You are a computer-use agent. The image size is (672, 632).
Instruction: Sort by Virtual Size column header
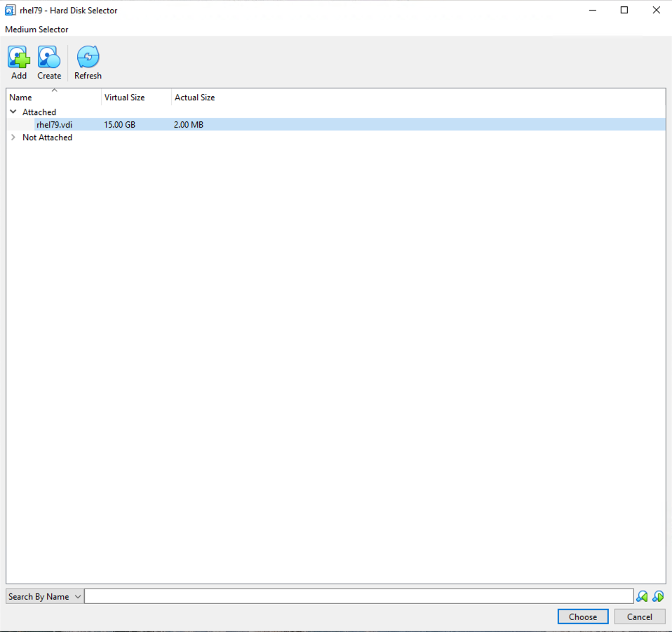pos(136,98)
